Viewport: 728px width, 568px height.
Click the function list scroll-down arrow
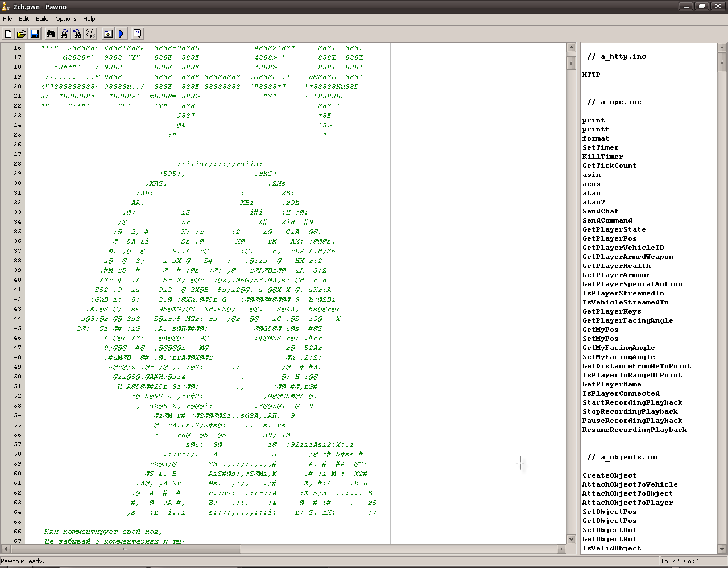(722, 549)
